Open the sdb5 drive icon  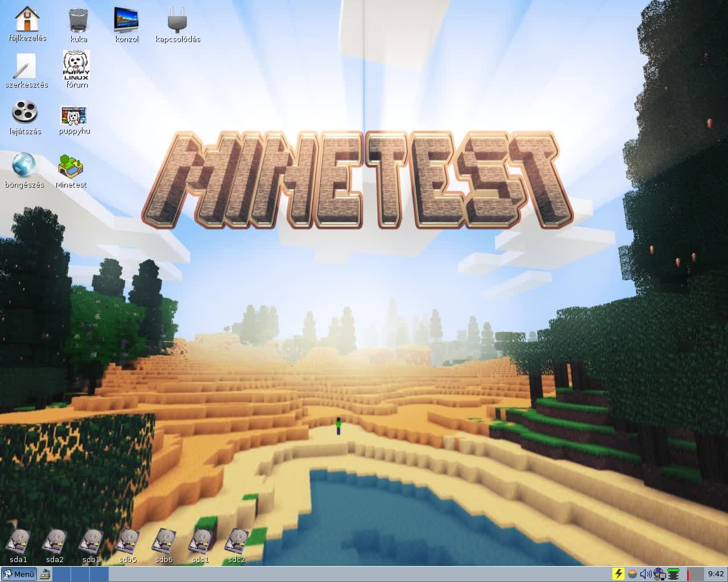point(128,541)
